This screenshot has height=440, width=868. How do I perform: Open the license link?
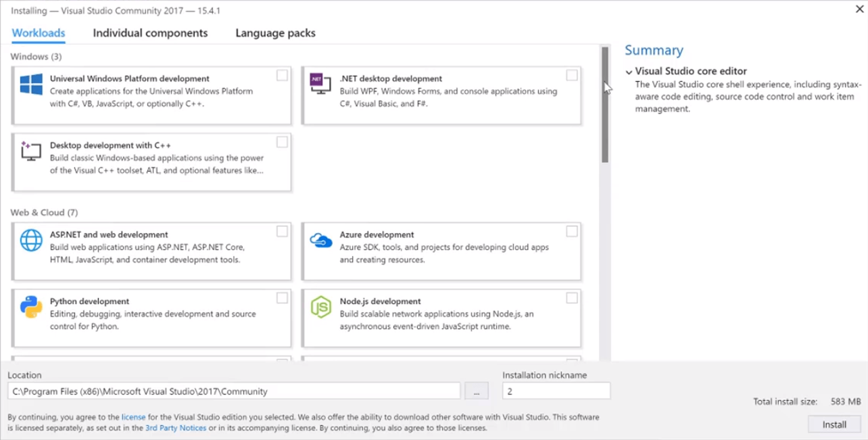coord(133,417)
